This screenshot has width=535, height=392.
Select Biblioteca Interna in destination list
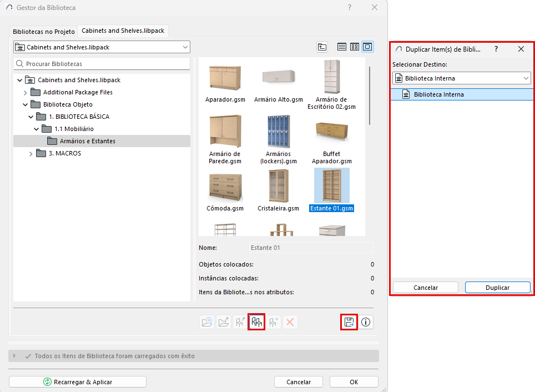[462, 94]
